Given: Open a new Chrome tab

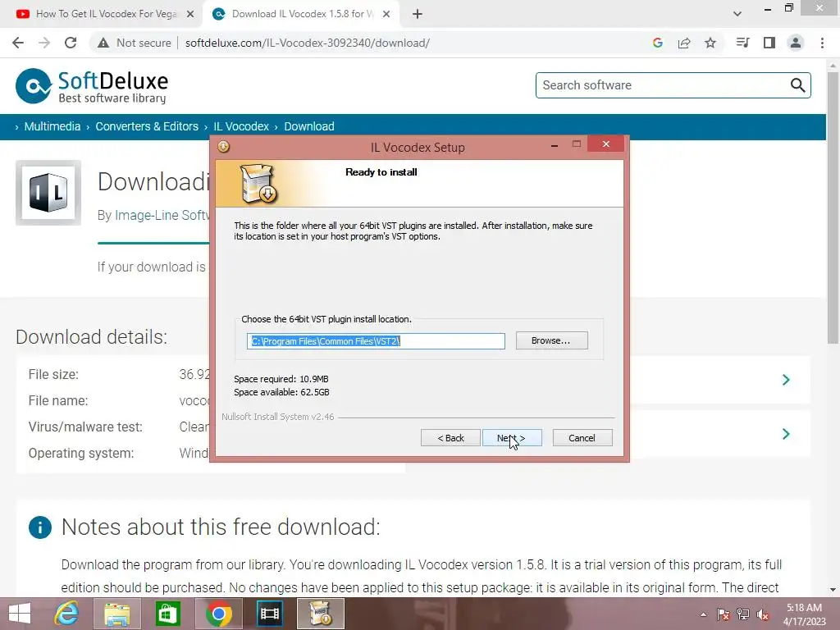Looking at the screenshot, I should 418,14.
